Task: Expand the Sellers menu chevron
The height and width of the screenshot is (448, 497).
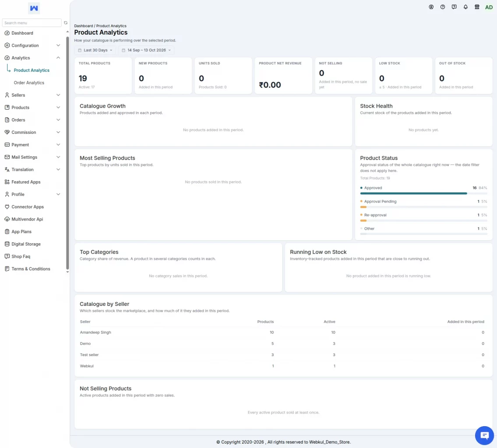Action: point(58,95)
